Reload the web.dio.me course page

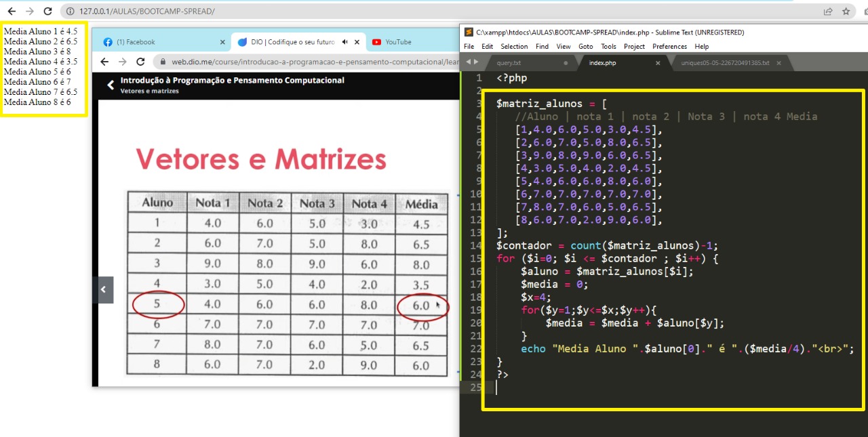click(140, 62)
